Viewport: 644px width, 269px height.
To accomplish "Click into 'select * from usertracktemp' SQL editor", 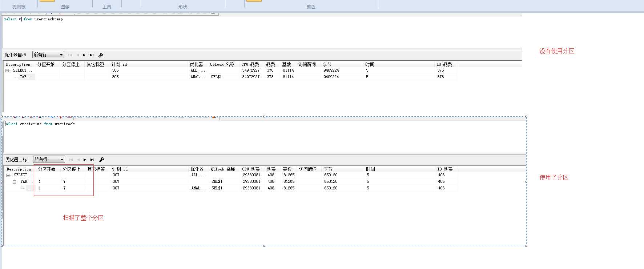I will point(262,32).
